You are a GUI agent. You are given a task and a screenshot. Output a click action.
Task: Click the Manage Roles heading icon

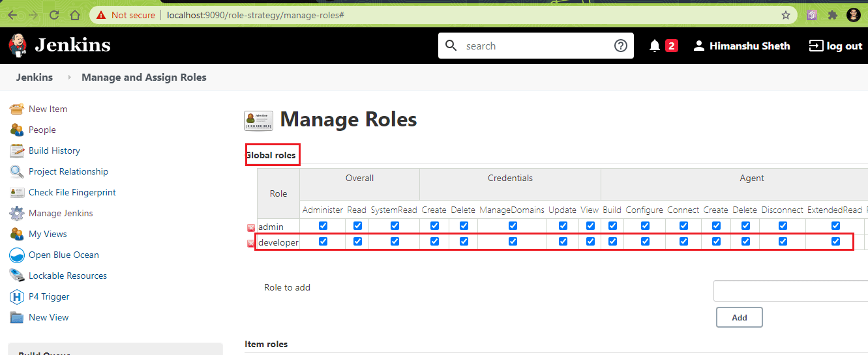point(258,121)
